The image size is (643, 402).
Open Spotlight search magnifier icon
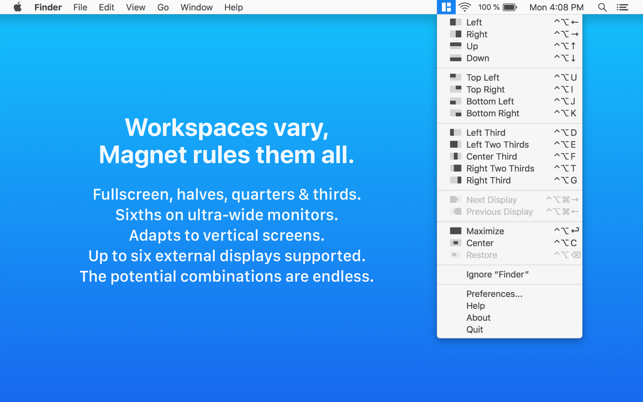point(602,7)
